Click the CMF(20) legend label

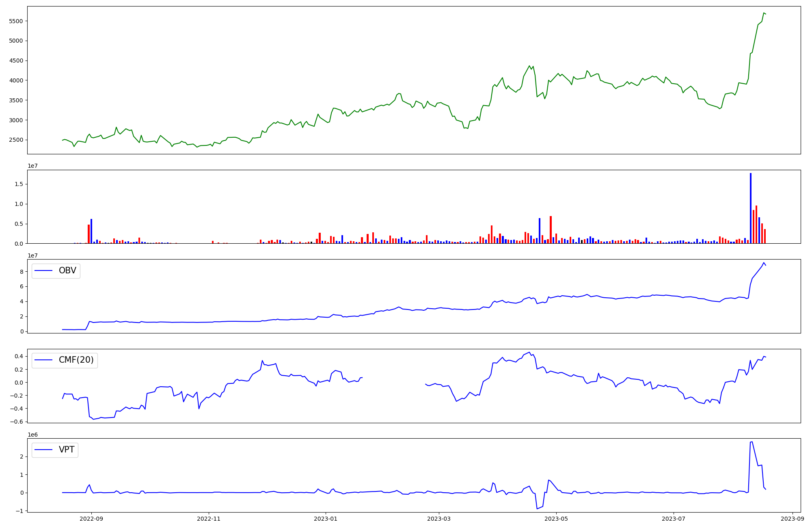pos(76,360)
